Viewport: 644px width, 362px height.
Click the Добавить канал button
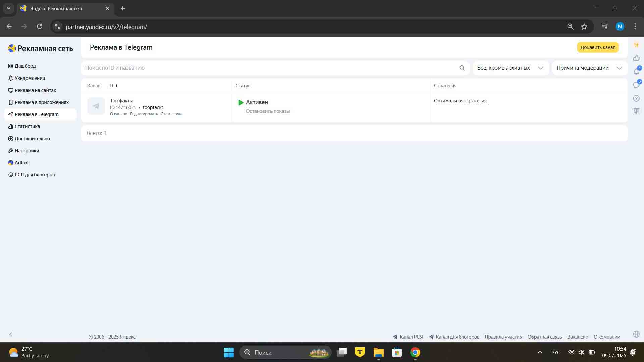598,47
